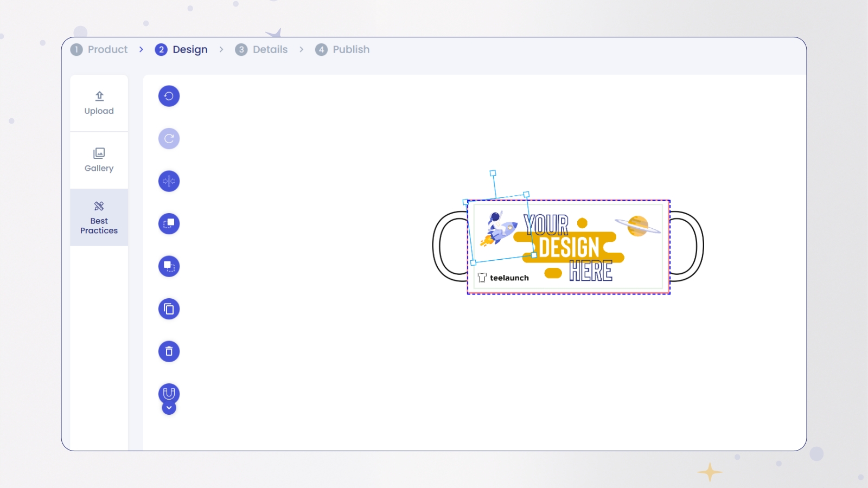The width and height of the screenshot is (868, 488).
Task: Click the bring to front icon
Action: (169, 223)
